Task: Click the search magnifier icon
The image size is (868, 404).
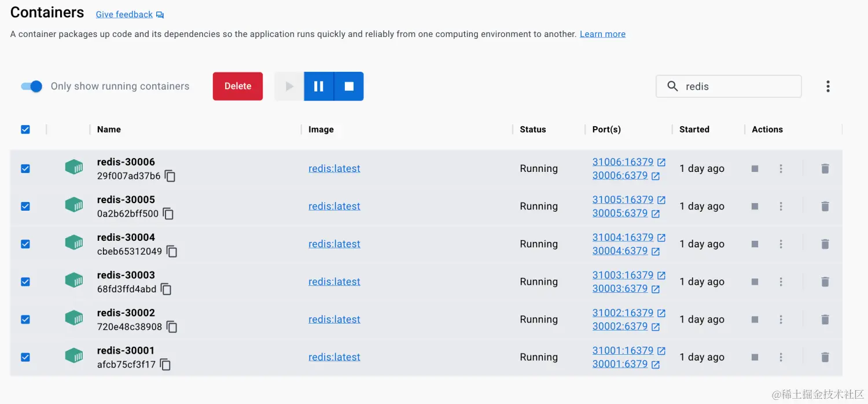Action: (672, 86)
